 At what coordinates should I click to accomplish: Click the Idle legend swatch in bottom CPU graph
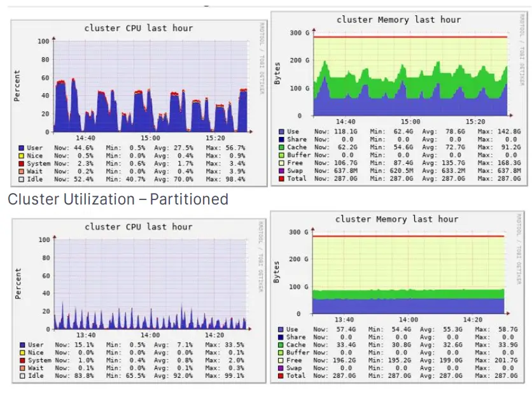pos(22,375)
